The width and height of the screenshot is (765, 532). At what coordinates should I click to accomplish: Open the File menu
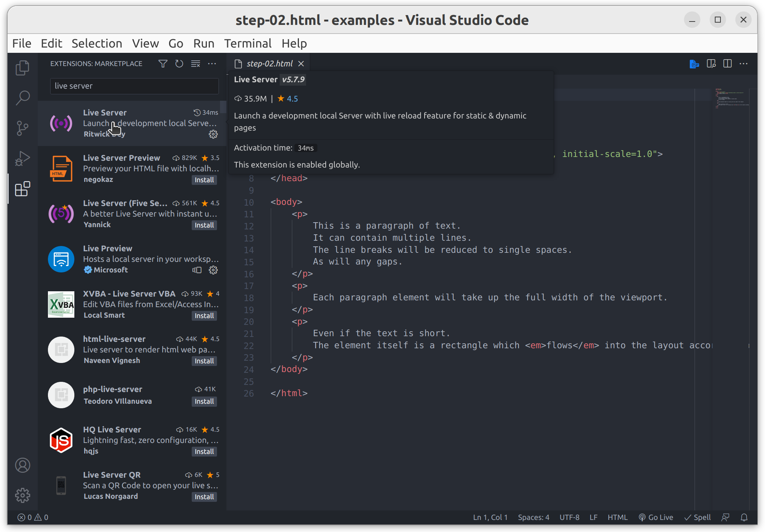point(22,43)
